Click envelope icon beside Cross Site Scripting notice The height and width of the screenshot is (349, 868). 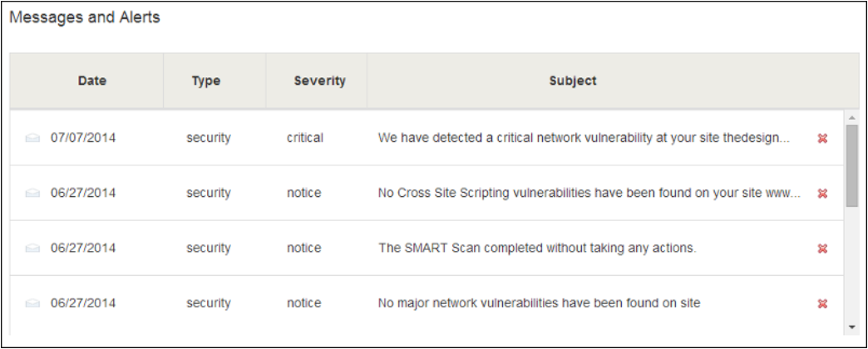pyautogui.click(x=33, y=193)
